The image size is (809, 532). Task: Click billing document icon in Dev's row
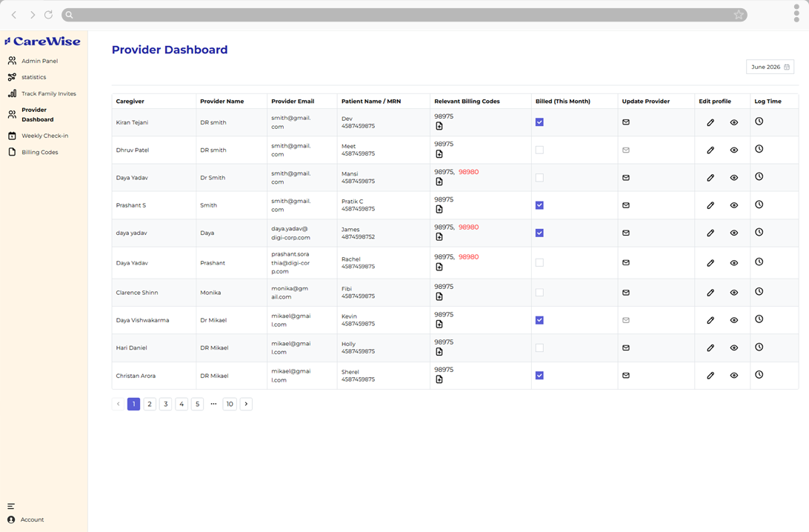439,126
